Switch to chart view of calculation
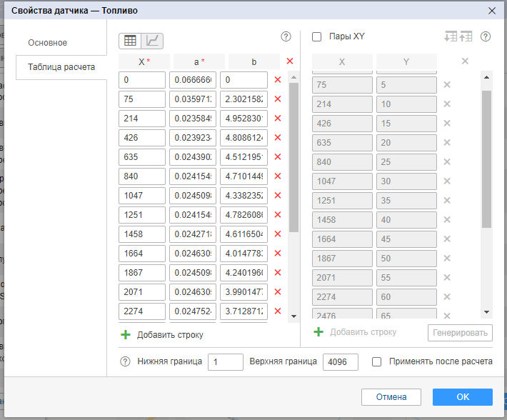Image resolution: width=507 pixels, height=420 pixels. [152, 41]
